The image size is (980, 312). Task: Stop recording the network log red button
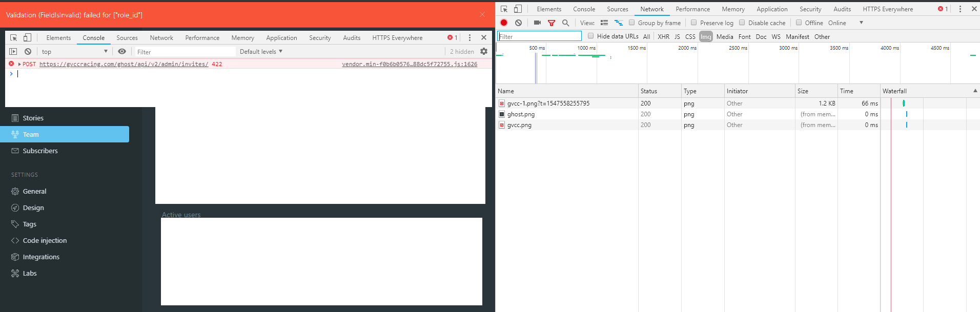[x=504, y=23]
